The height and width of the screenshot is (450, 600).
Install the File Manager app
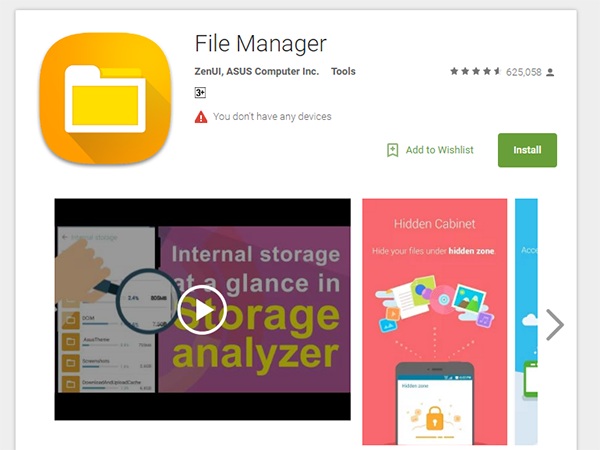pos(527,150)
